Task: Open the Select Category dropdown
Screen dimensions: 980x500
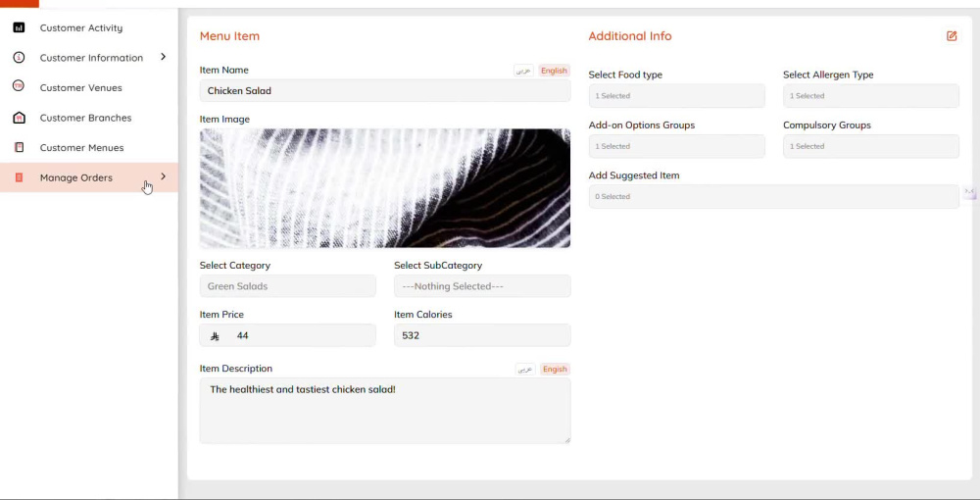Action: click(x=287, y=286)
